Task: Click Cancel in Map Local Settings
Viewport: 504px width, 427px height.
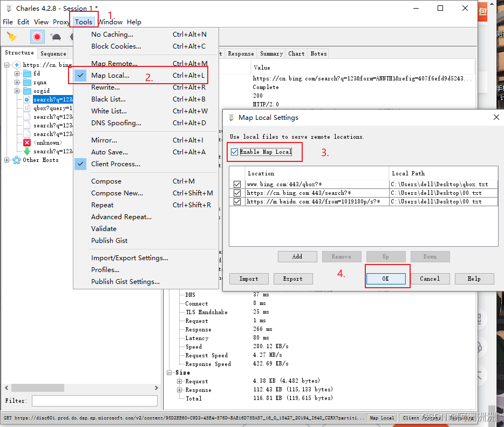Action: 430,279
